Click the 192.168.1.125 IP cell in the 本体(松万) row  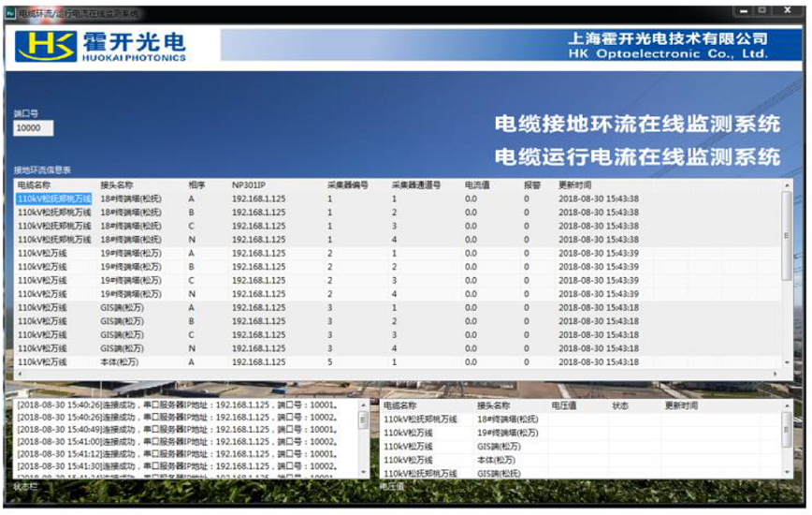click(x=258, y=362)
